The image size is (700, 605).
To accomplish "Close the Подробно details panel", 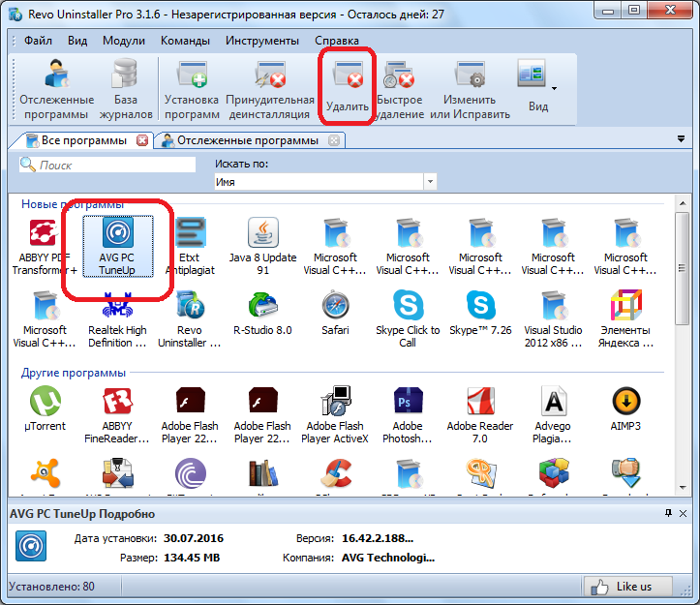I will [x=683, y=513].
